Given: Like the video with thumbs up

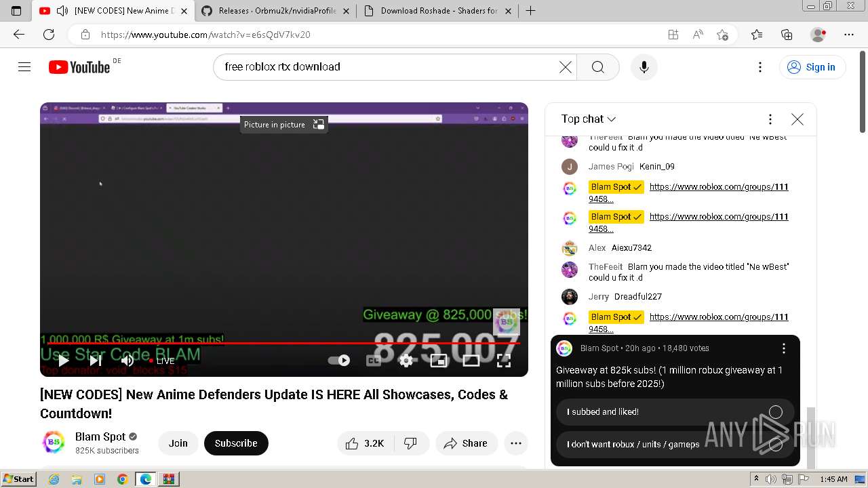Looking at the screenshot, I should tap(365, 443).
